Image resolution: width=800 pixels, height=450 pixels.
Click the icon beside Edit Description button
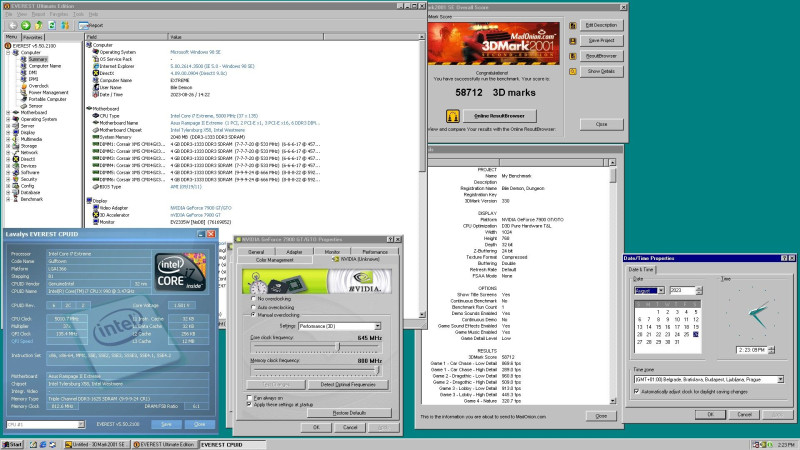coord(572,26)
